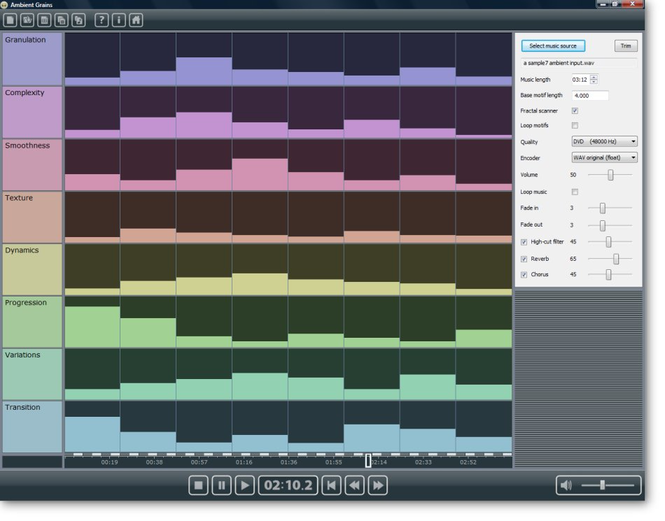Skip to start with the previous-track button
The width and height of the screenshot is (665, 521).
(x=331, y=485)
